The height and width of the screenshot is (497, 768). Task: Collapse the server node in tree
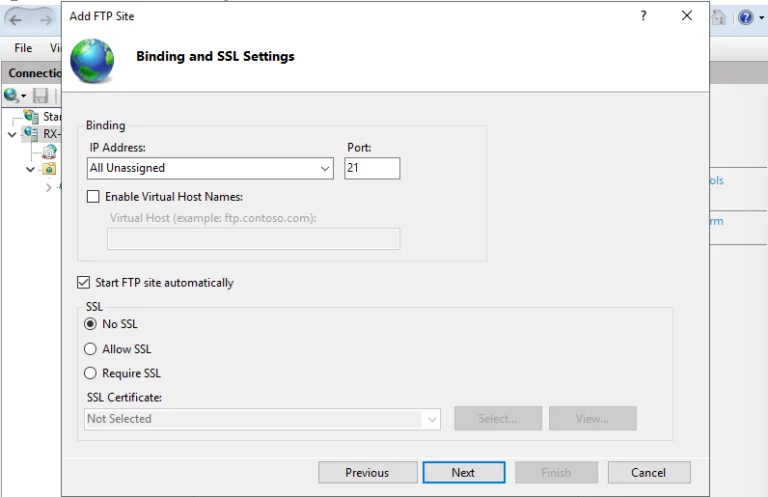(12, 134)
